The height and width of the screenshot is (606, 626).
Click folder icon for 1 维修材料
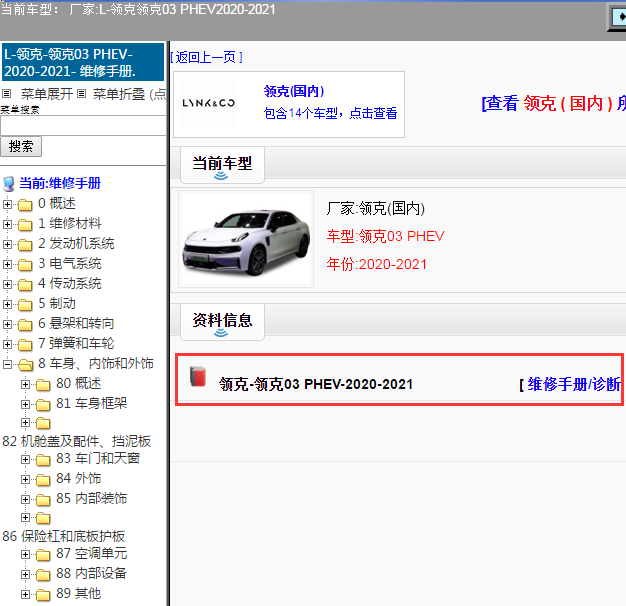[x=25, y=225]
